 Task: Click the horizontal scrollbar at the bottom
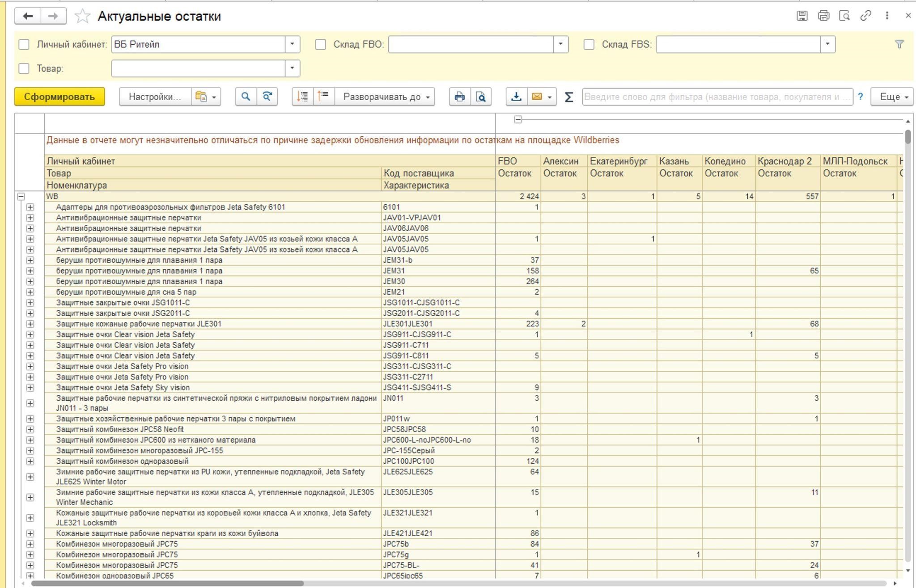tap(168, 583)
